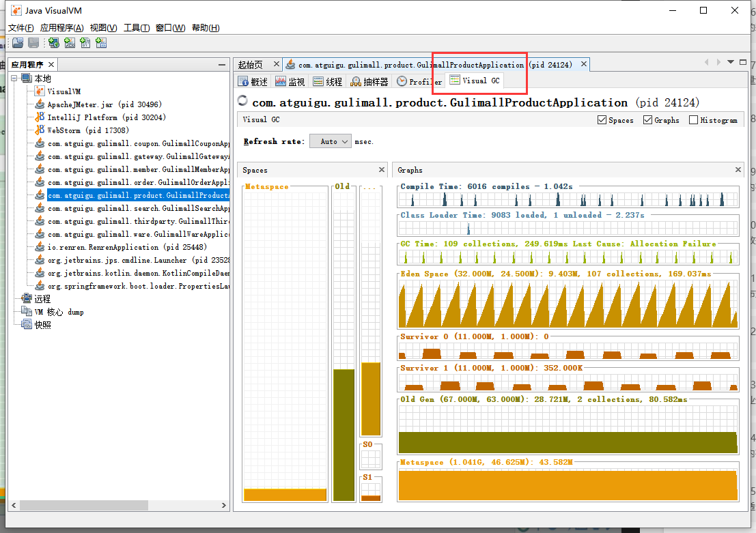The height and width of the screenshot is (533, 756).
Task: Select org.jetbrains.kotlin.daemon row text
Action: (139, 273)
